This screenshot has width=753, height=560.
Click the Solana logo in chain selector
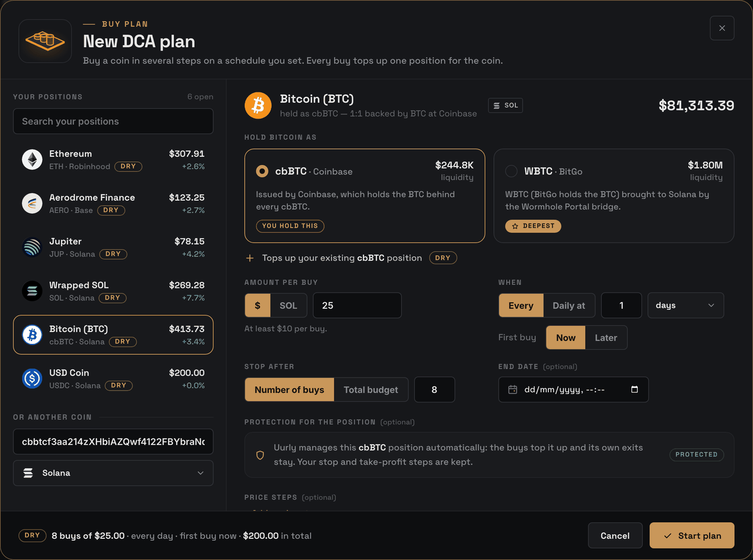[28, 473]
